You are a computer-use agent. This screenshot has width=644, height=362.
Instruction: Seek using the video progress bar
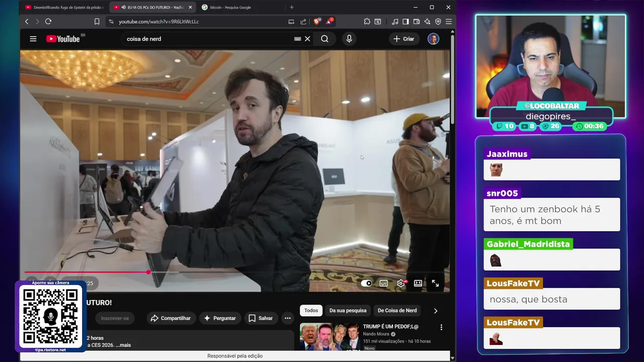235,272
